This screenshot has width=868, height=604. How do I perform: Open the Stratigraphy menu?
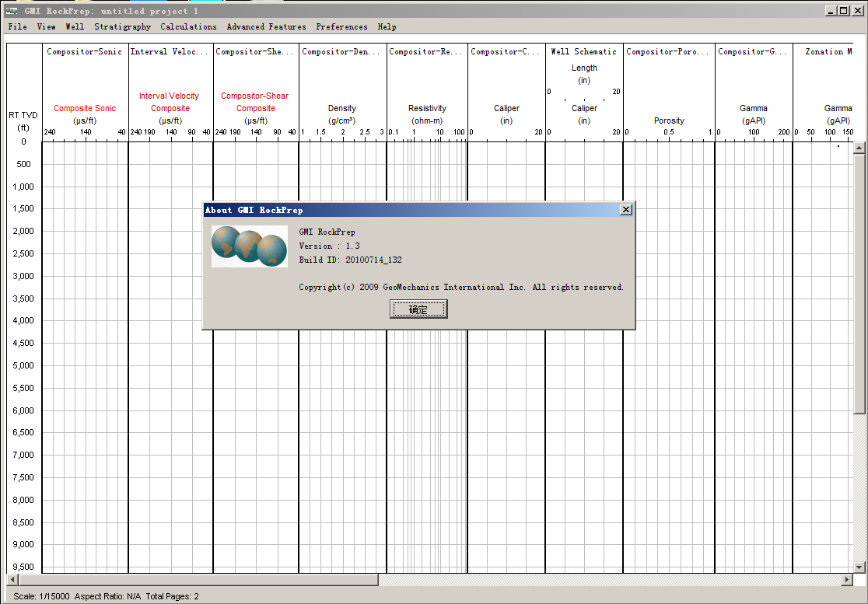click(122, 26)
